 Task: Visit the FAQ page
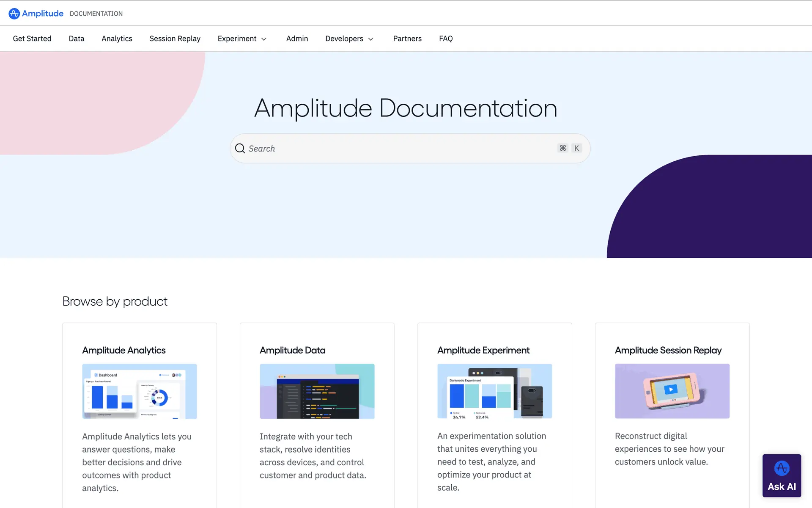[445, 39]
